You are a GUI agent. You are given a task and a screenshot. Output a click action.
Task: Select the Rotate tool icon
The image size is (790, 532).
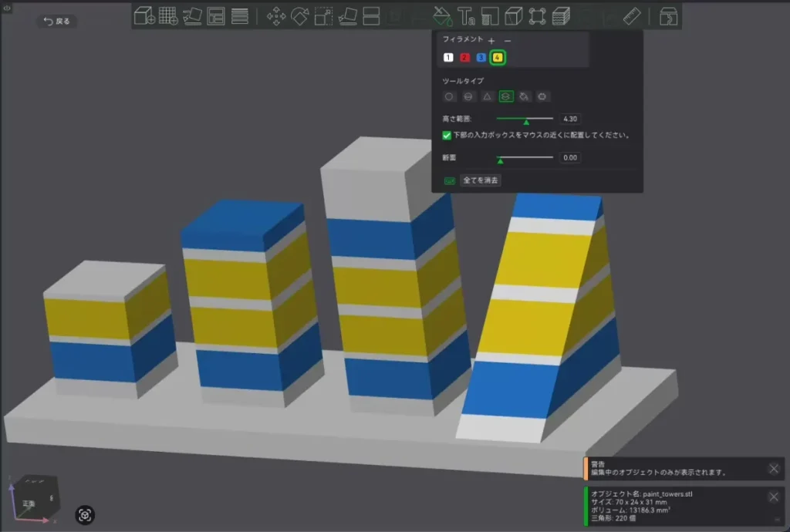300,16
